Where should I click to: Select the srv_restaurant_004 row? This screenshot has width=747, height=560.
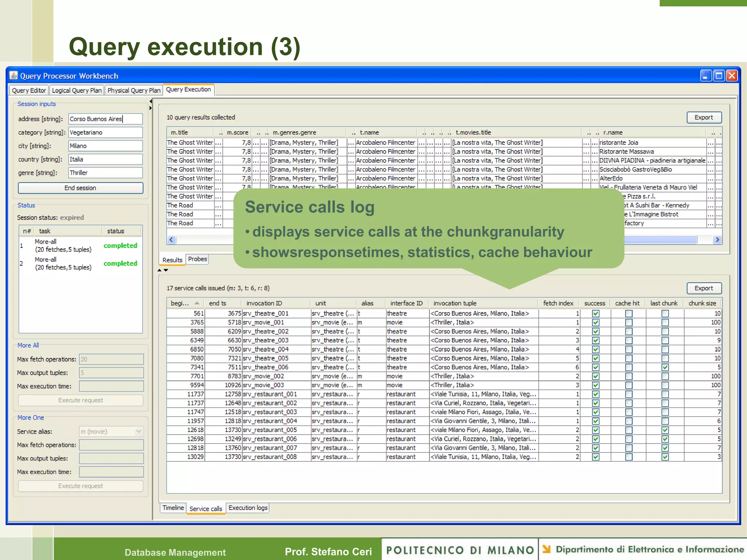pyautogui.click(x=444, y=421)
